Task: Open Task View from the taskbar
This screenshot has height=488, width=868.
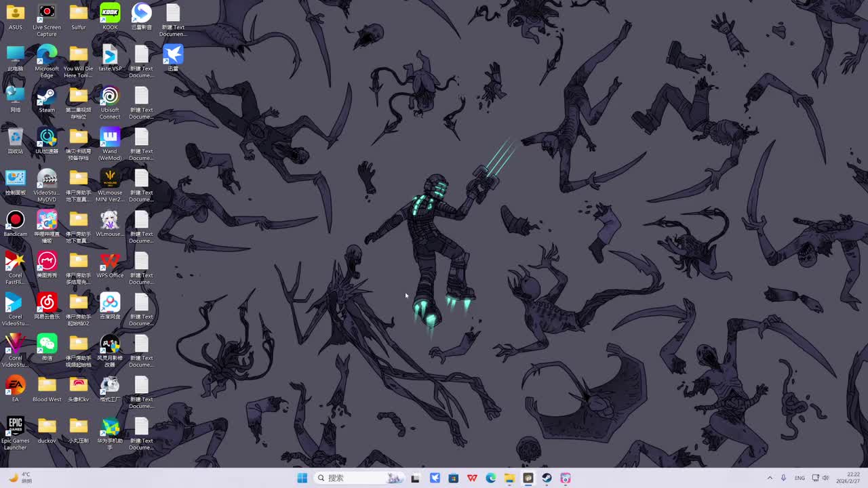Action: click(x=416, y=478)
